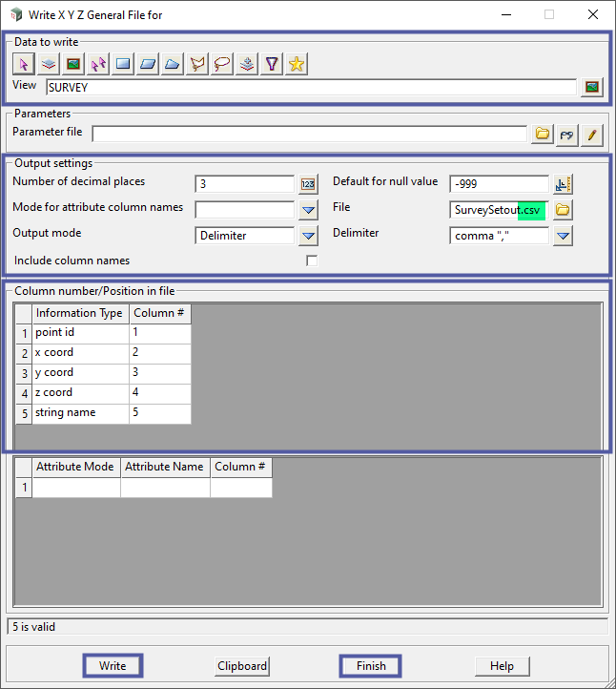Click the filter funnel icon

[272, 64]
